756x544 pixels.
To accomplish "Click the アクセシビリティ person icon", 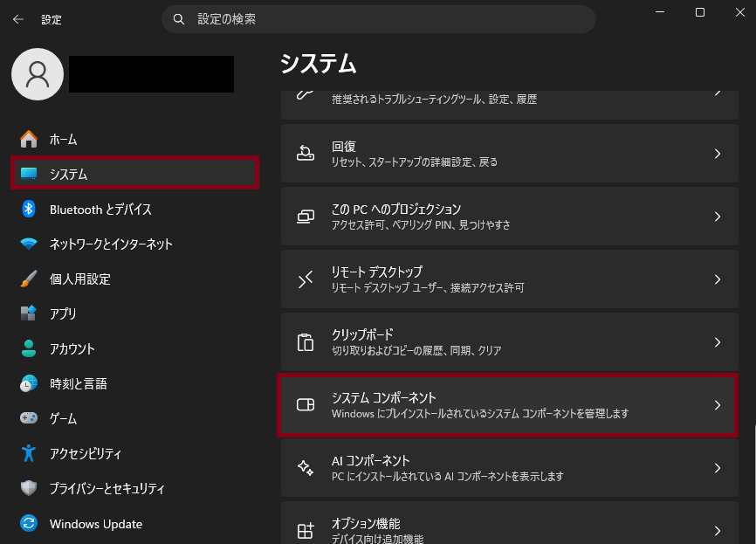I will click(29, 453).
